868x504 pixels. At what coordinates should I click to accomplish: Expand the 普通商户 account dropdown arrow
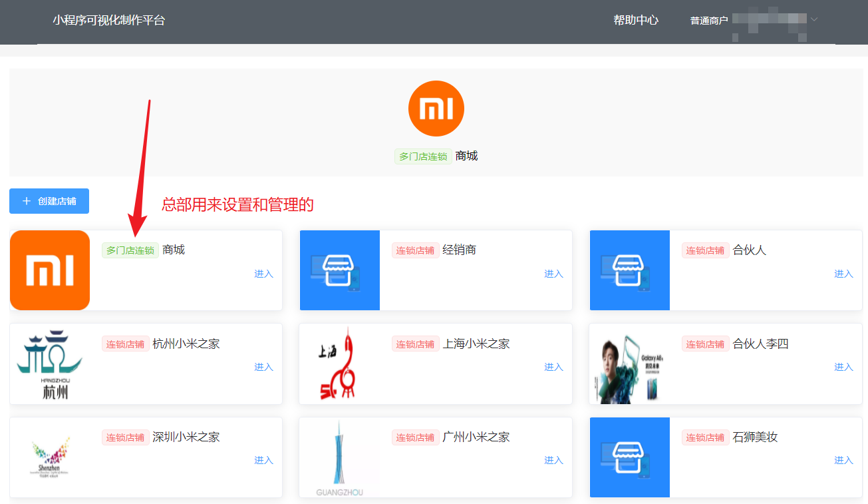814,19
